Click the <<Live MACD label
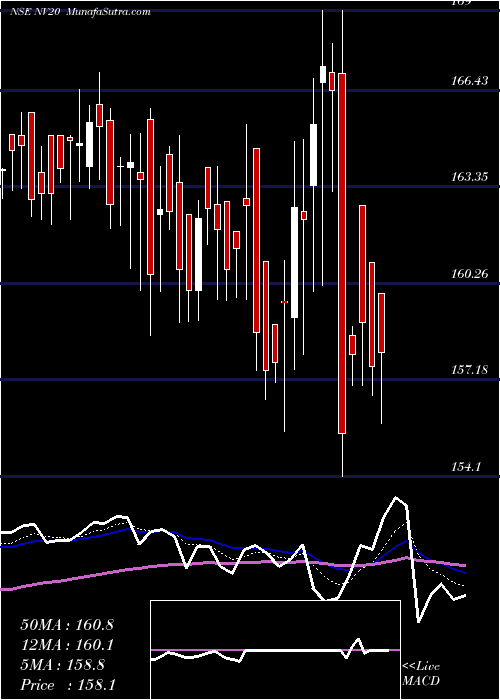Image resolution: width=500 pixels, height=700 pixels. click(421, 673)
